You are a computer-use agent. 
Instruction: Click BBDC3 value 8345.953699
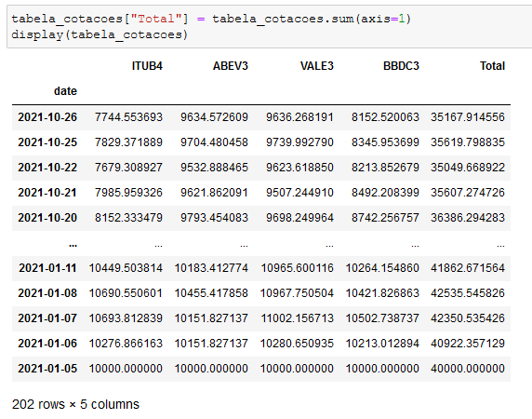(385, 142)
